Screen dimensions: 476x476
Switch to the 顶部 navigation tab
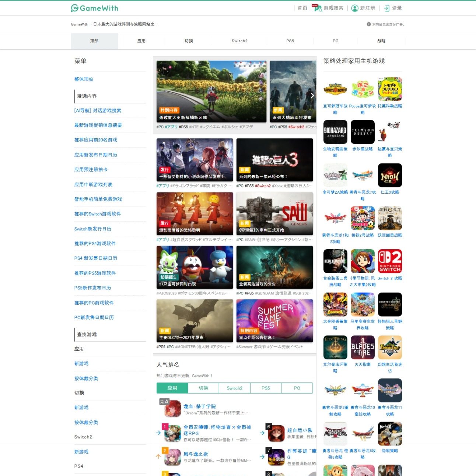coord(94,41)
